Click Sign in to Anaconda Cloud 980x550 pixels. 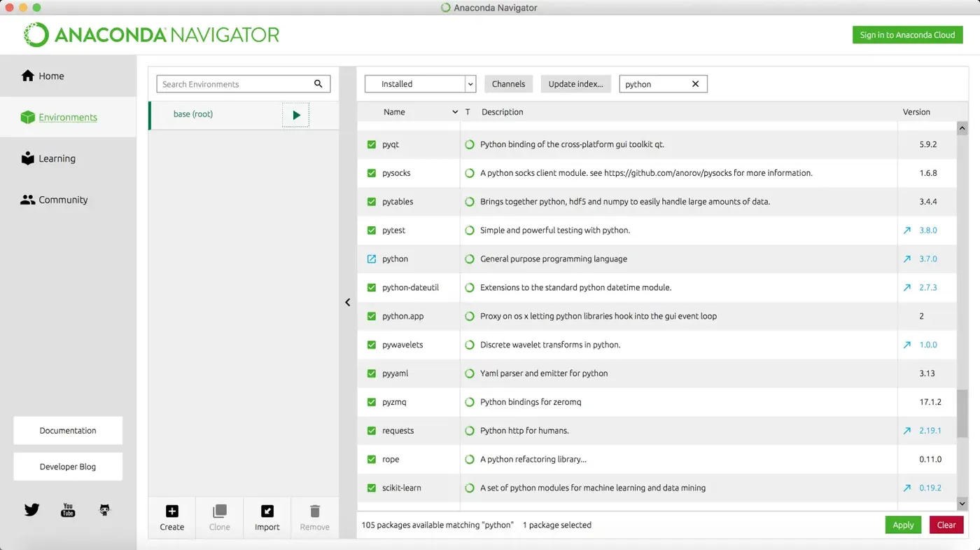tap(907, 35)
